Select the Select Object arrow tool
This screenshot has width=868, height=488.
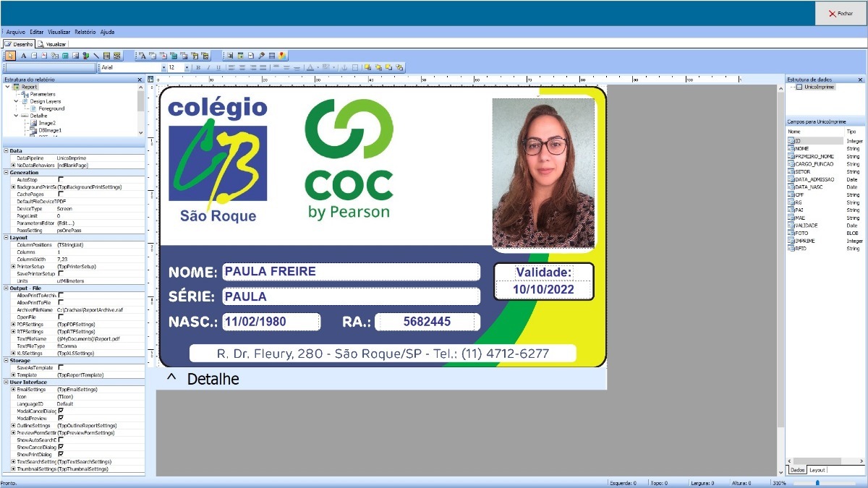[9, 55]
